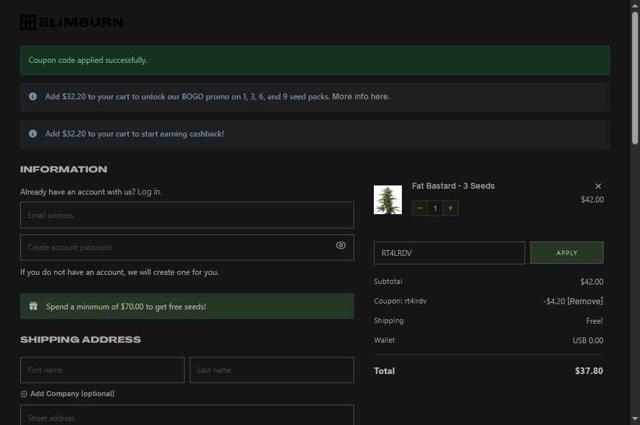Focus the Email address field
The width and height of the screenshot is (640, 425).
[187, 215]
